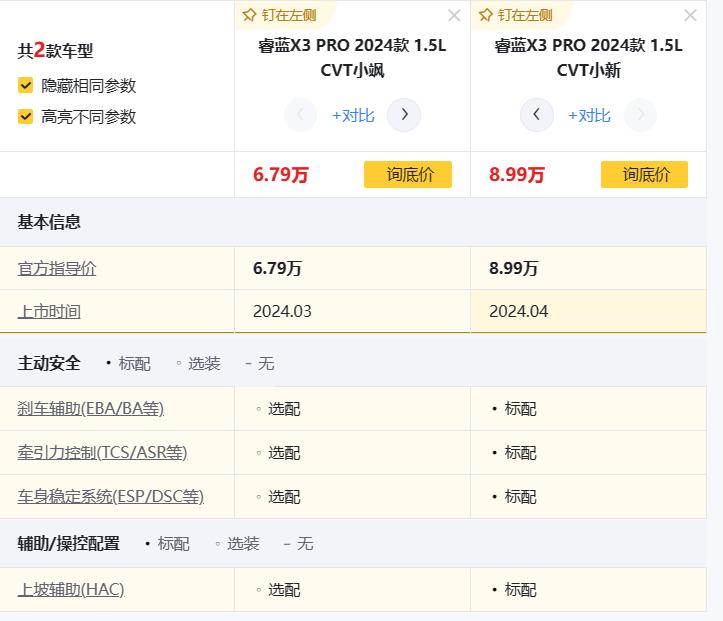Screen dimensions: 723x621
Task: Click 标配 in the 上坡辅助 row
Action: click(520, 590)
